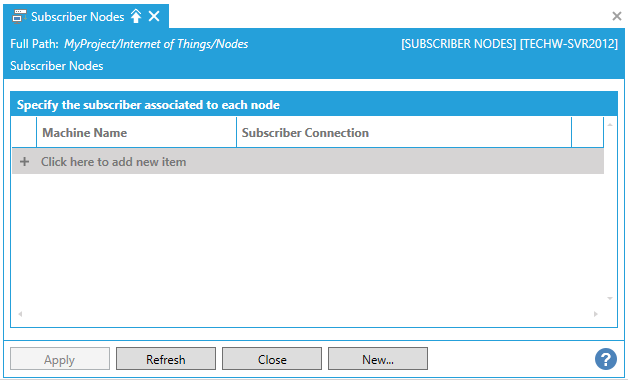Viewport: 628px width, 382px height.
Task: Click the scroll-up arrow of the grid
Action: (x=610, y=125)
